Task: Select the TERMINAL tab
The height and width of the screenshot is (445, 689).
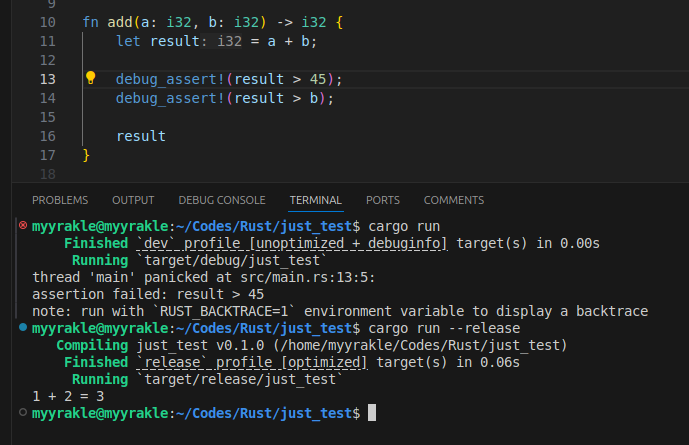Action: click(x=316, y=200)
